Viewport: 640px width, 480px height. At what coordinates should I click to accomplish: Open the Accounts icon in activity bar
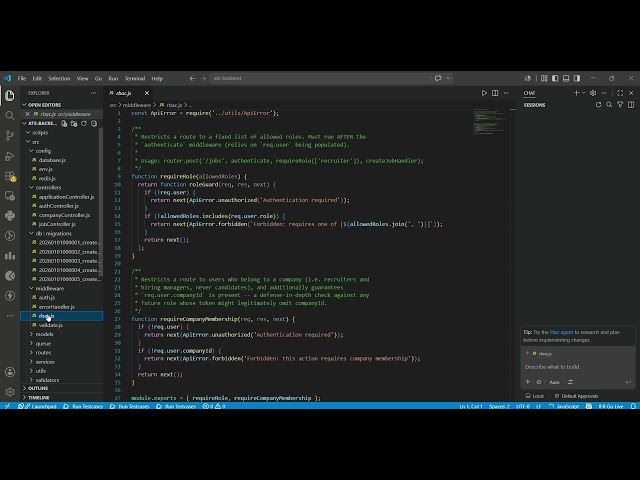coord(10,372)
